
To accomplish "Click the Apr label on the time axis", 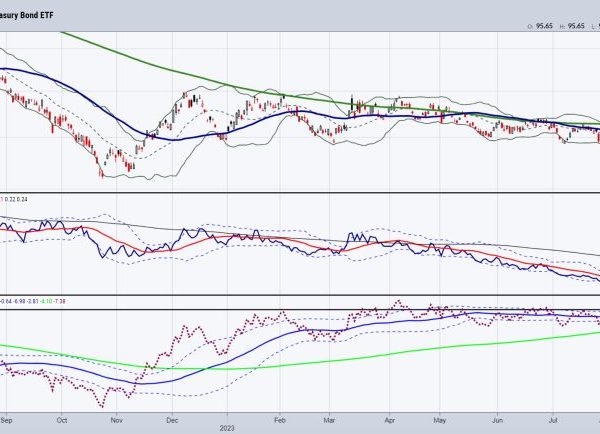I will [390, 420].
